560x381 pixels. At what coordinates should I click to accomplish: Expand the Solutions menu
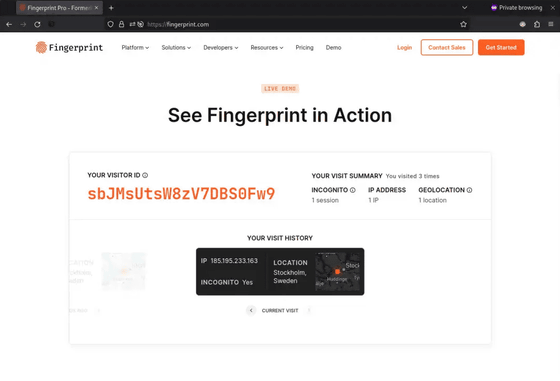tap(176, 47)
